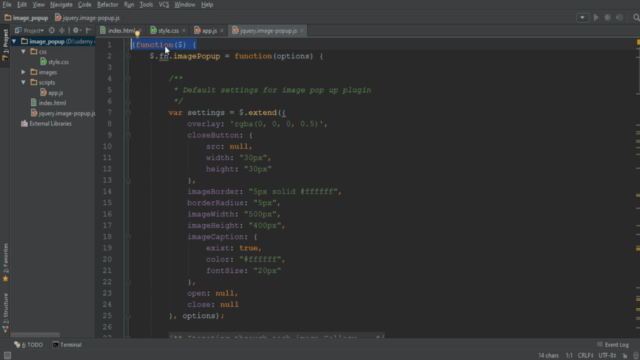Open the File menu
This screenshot has height=360, width=640.
pos(7,4)
